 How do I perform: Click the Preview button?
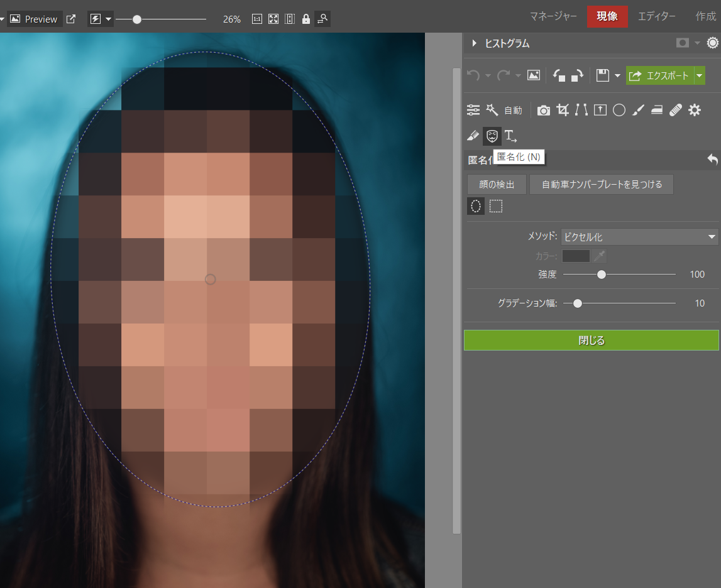(x=35, y=19)
